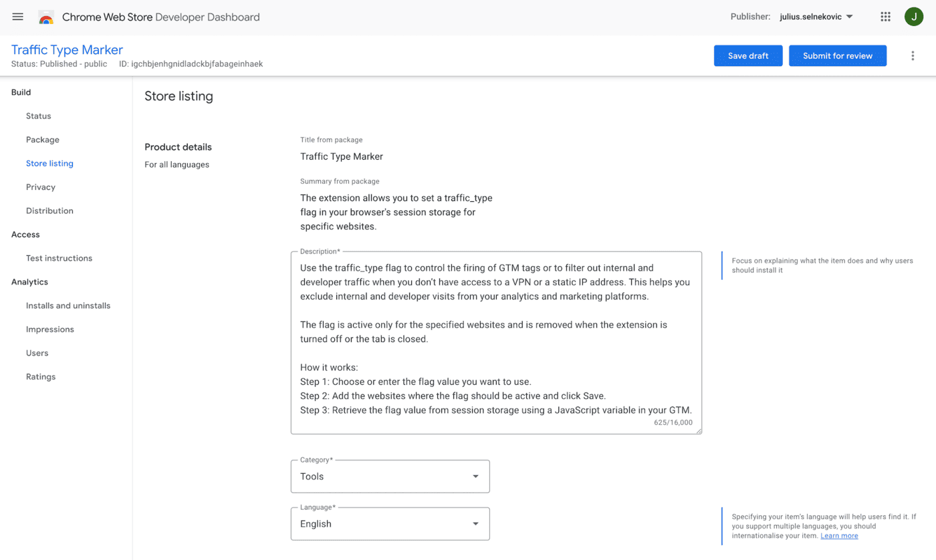Click the Chrome Web Store logo
The height and width of the screenshot is (560, 936).
45,17
